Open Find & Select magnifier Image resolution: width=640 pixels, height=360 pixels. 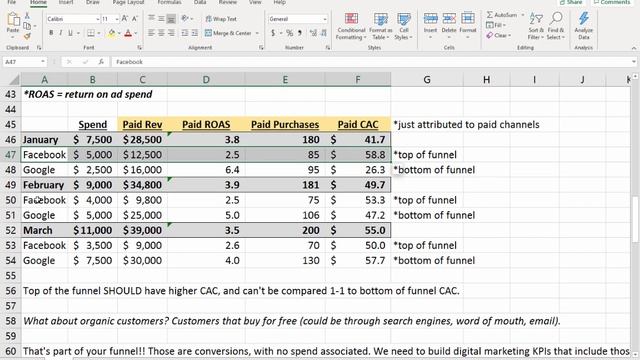(x=556, y=25)
